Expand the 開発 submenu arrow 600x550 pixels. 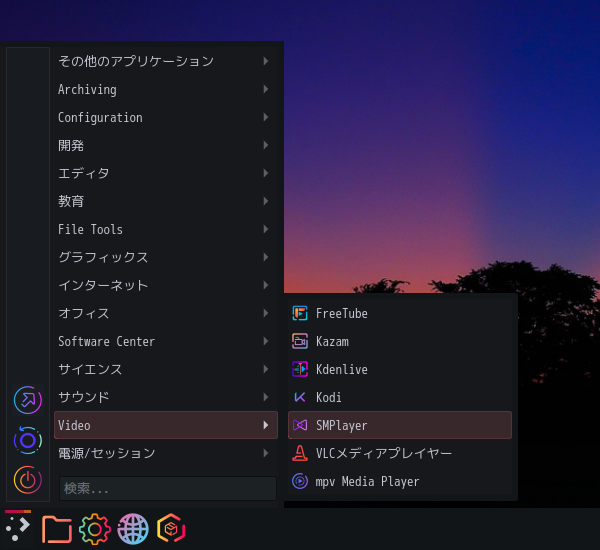266,145
